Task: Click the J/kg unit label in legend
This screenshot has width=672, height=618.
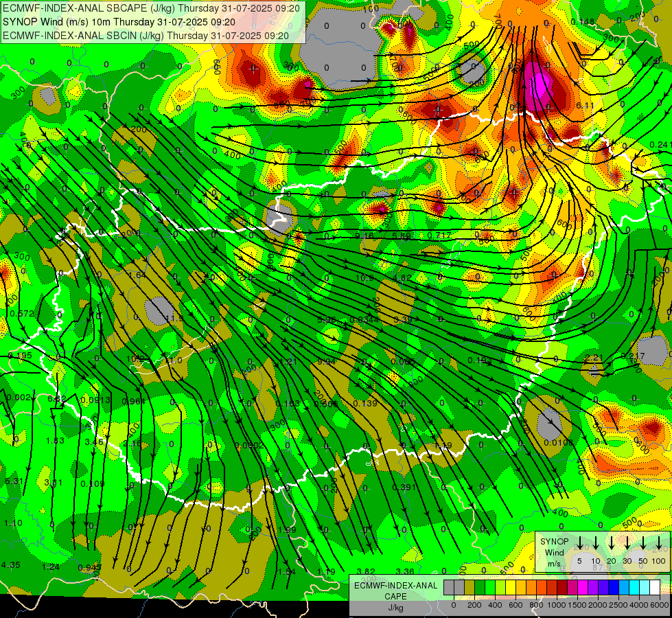Action: (x=395, y=607)
